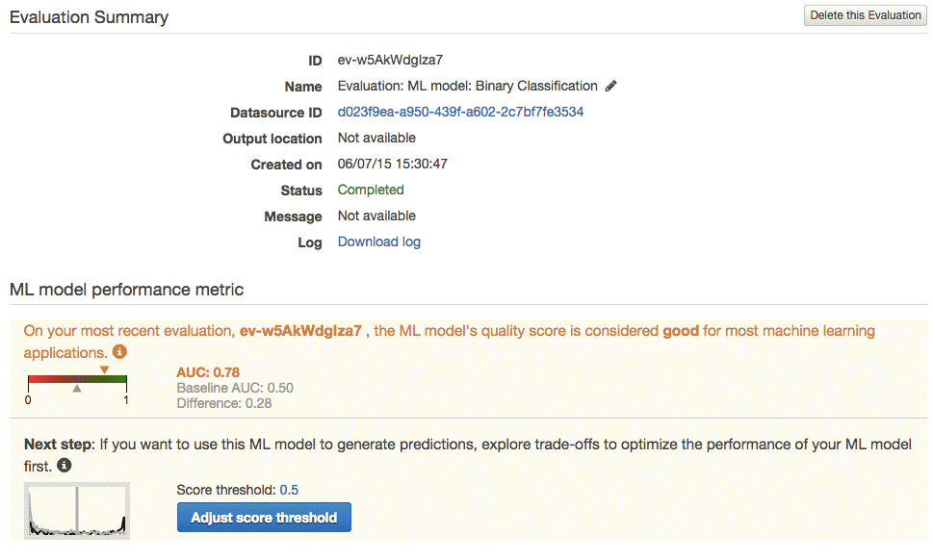Click the AUC: 0.78 score text
933x560 pixels.
(x=208, y=372)
